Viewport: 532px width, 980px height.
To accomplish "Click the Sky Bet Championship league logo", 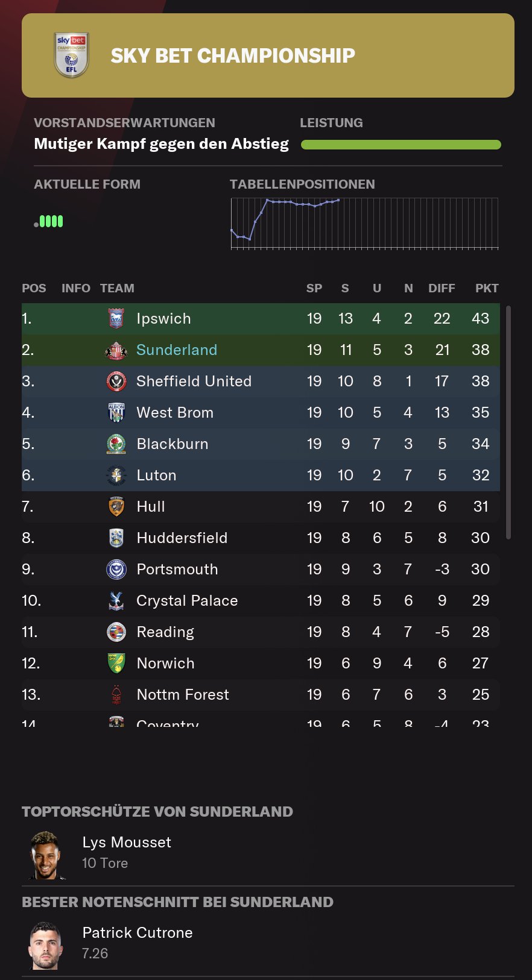I will point(72,55).
